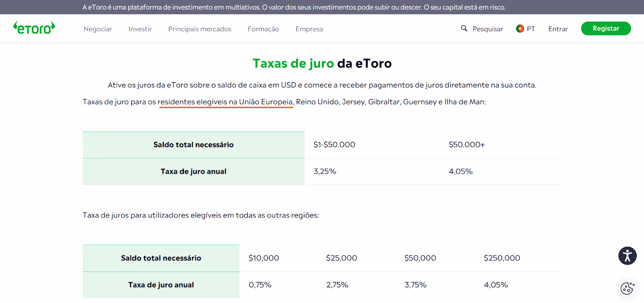Open the accessibility widget icon

(627, 256)
